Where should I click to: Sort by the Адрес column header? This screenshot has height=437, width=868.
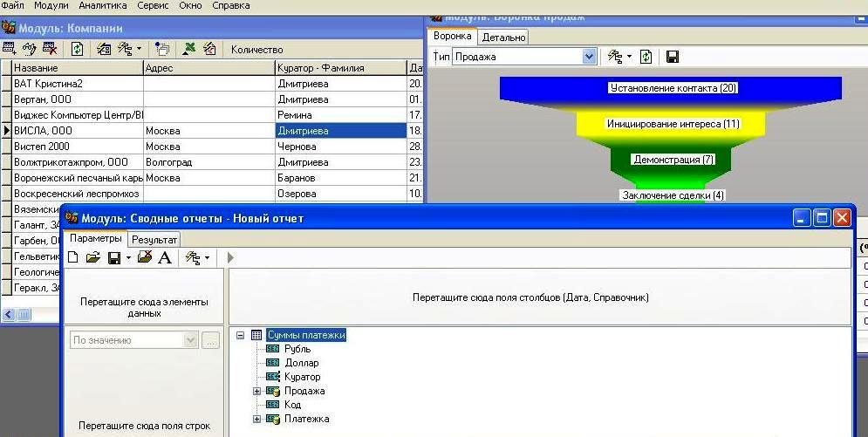point(208,68)
